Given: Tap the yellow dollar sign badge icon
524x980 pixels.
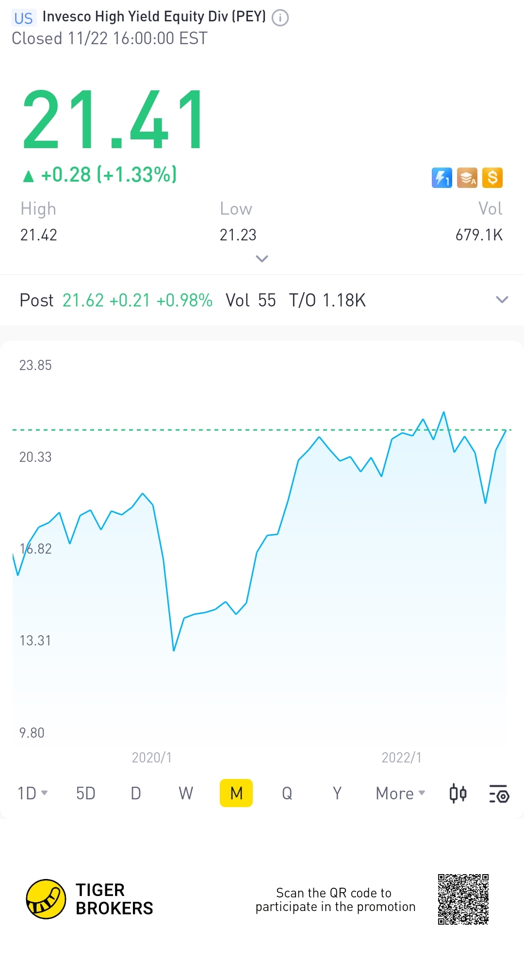Looking at the screenshot, I should tap(492, 178).
